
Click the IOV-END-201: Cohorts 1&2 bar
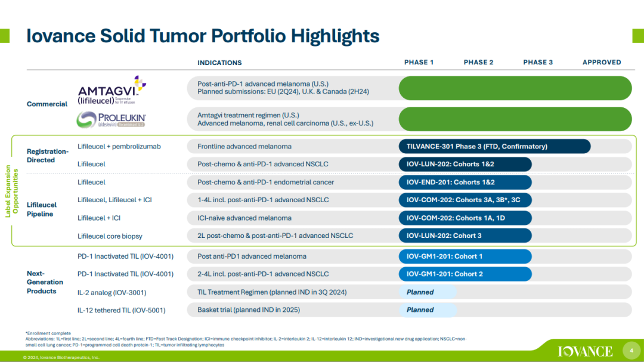pyautogui.click(x=465, y=182)
